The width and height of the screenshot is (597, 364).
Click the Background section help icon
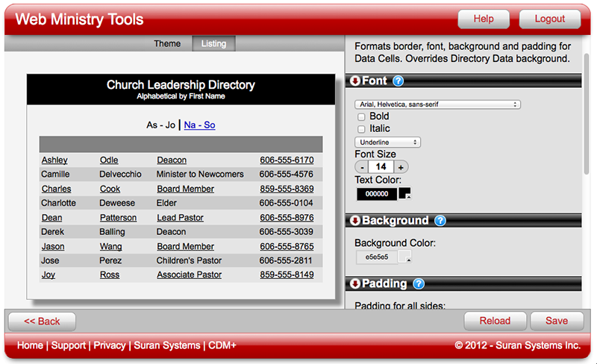[440, 221]
